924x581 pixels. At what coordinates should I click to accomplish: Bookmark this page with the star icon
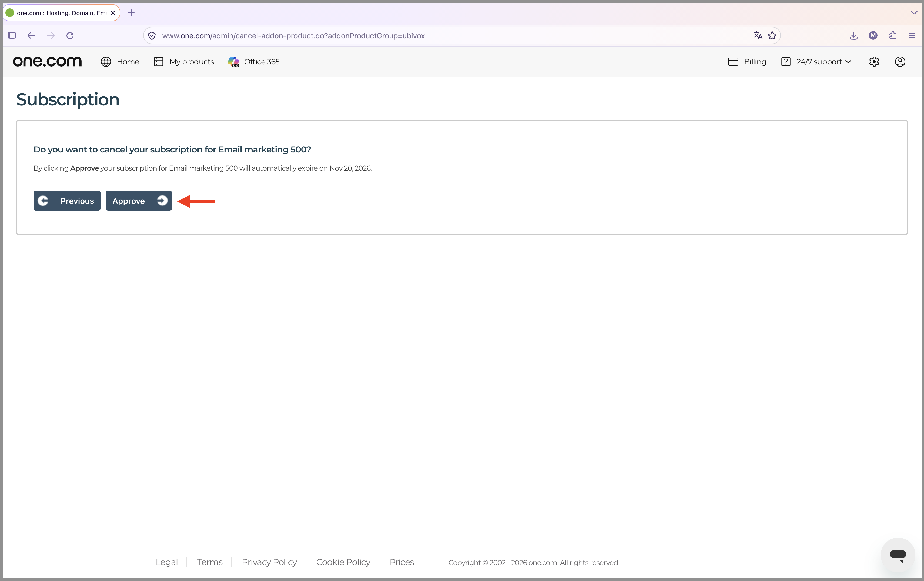click(x=772, y=35)
